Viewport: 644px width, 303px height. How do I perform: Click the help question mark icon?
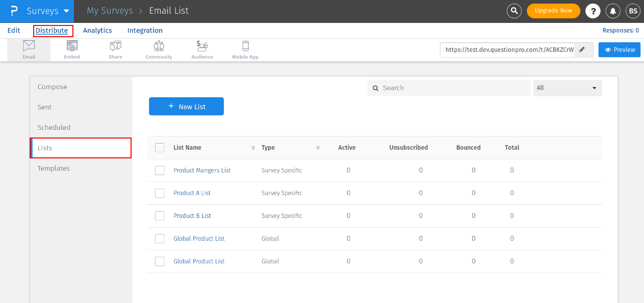593,11
